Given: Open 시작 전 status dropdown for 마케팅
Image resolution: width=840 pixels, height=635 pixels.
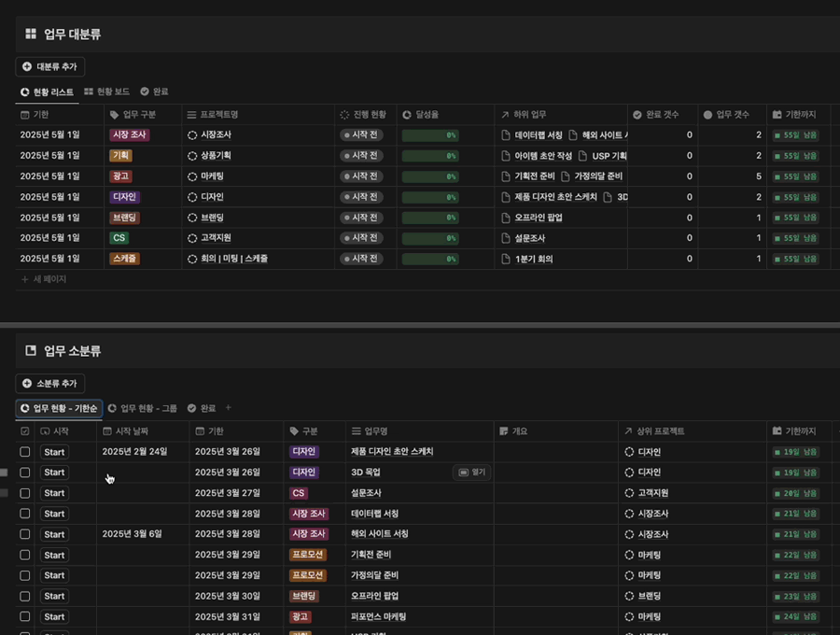Looking at the screenshot, I should [x=360, y=176].
